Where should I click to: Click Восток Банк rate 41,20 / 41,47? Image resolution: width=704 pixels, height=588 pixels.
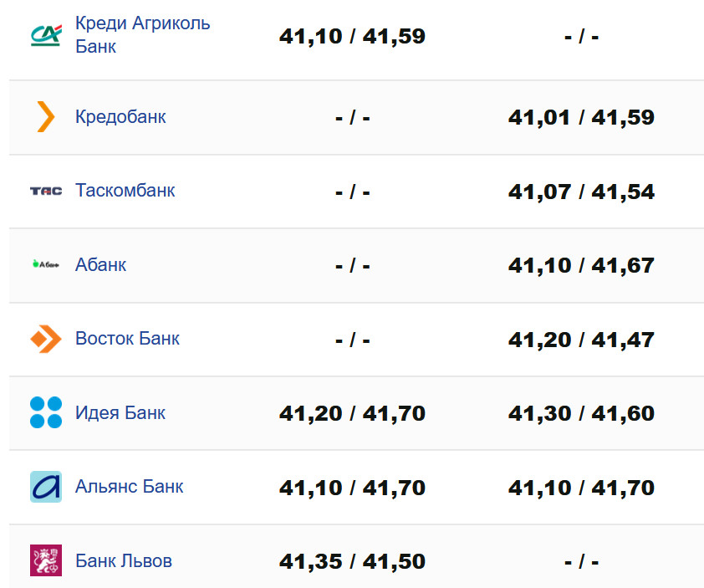(581, 340)
